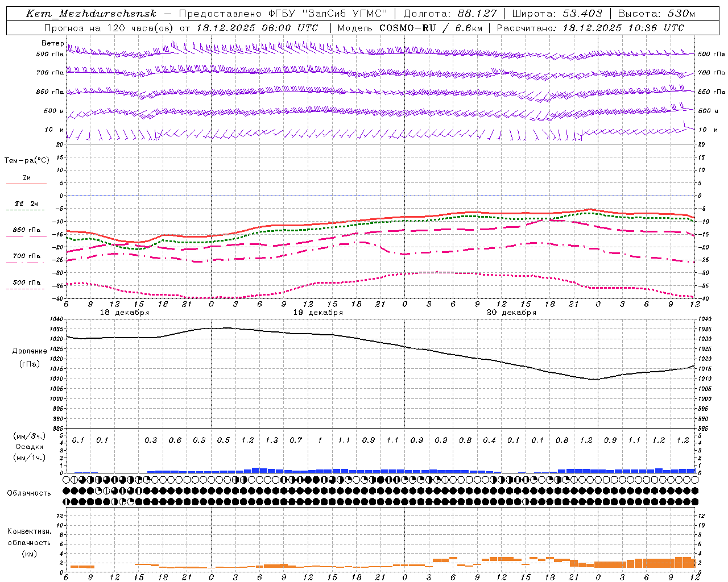728x582 pixels.
Task: Click the 0.7 three-hour precipitation value
Action: [296, 440]
